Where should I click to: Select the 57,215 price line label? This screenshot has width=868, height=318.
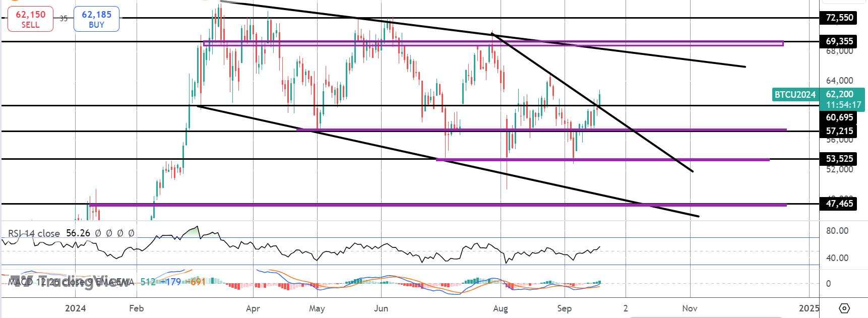(839, 131)
